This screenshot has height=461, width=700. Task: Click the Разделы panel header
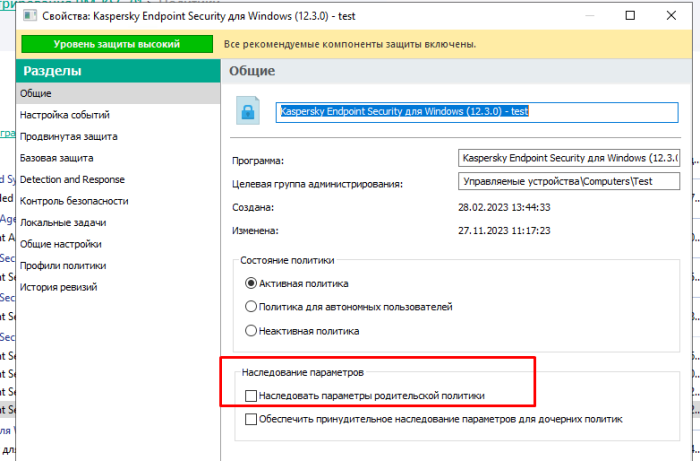coord(118,71)
